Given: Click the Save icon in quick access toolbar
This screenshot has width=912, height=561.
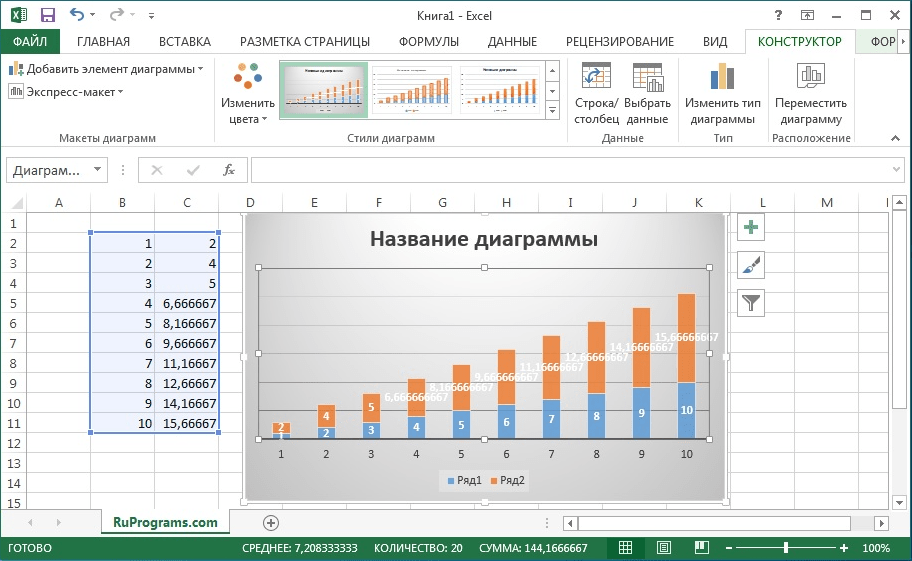Looking at the screenshot, I should [x=47, y=15].
